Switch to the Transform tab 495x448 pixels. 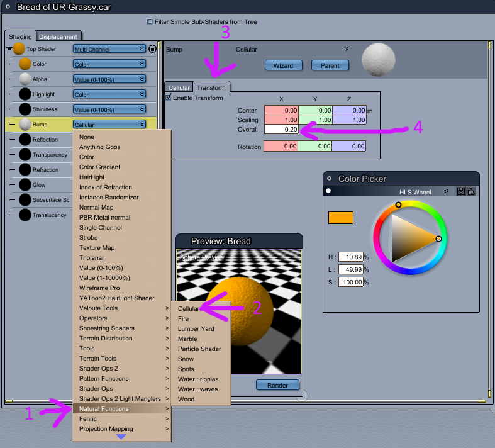click(211, 87)
